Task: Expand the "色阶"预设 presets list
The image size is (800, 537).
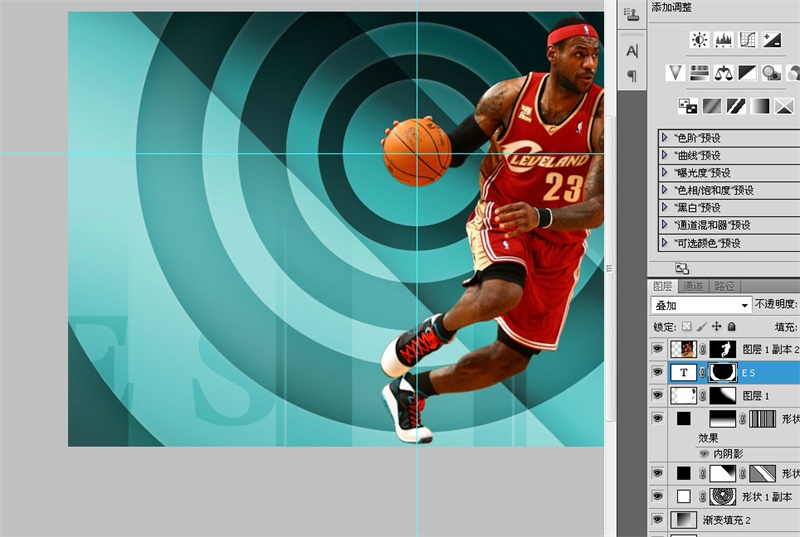Action: tap(664, 138)
